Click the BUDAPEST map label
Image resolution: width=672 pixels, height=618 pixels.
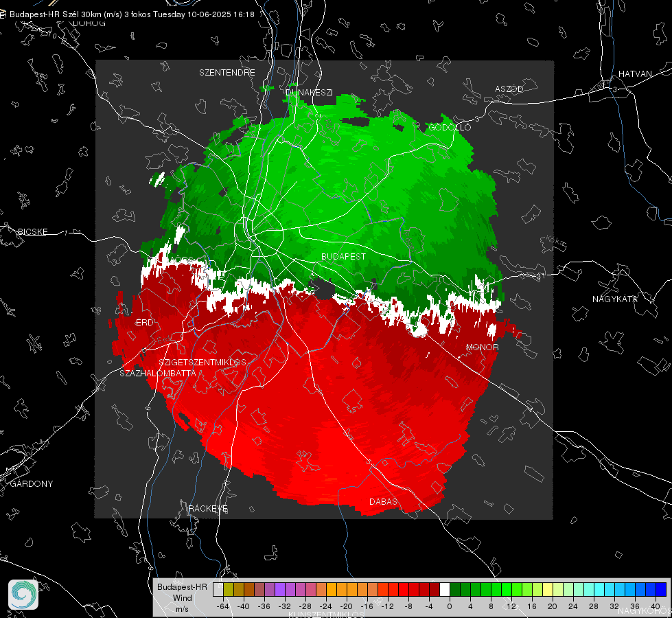tap(343, 256)
